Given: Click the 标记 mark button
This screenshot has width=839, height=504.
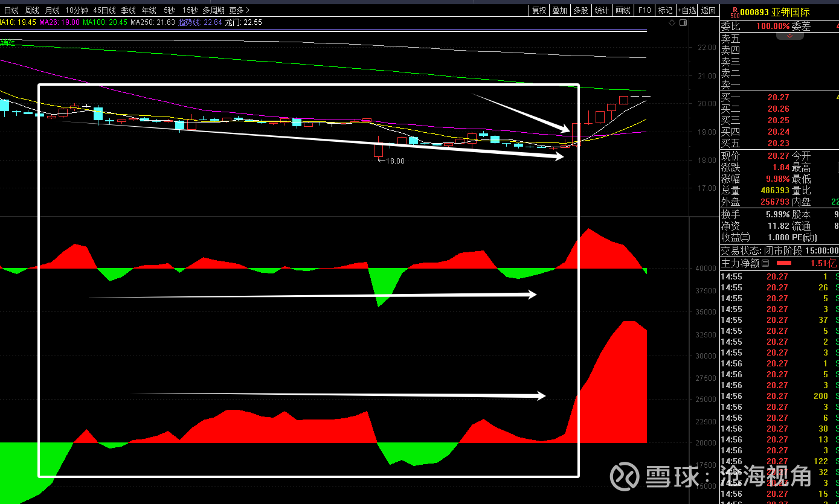Looking at the screenshot, I should click(665, 10).
